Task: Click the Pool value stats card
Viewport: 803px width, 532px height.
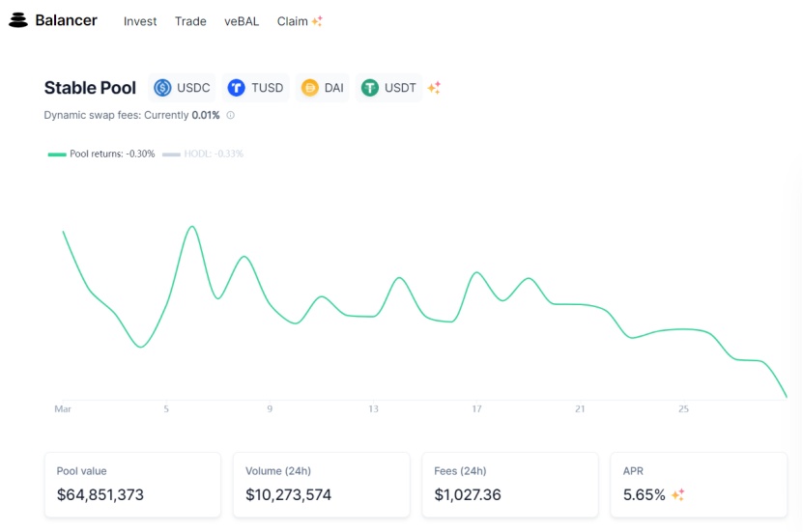Action: [x=132, y=485]
